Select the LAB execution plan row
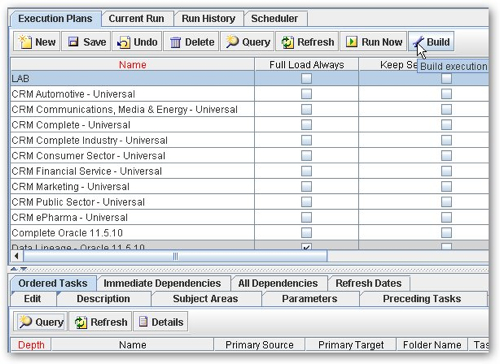Image resolution: width=500 pixels, height=364 pixels. point(249,78)
